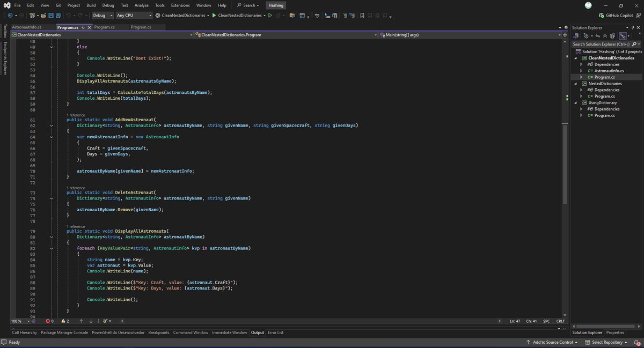Go to next issue with the down arrow

point(91,321)
